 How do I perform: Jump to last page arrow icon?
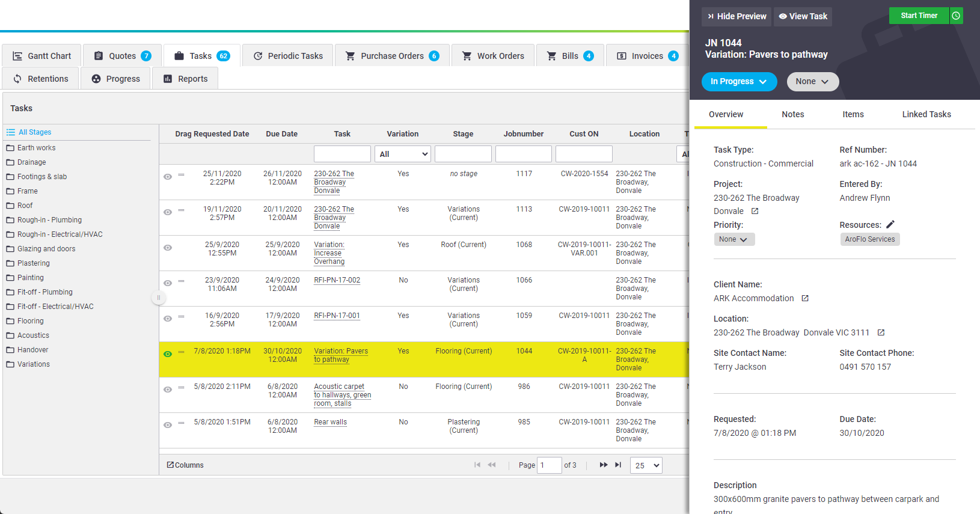[x=618, y=465]
